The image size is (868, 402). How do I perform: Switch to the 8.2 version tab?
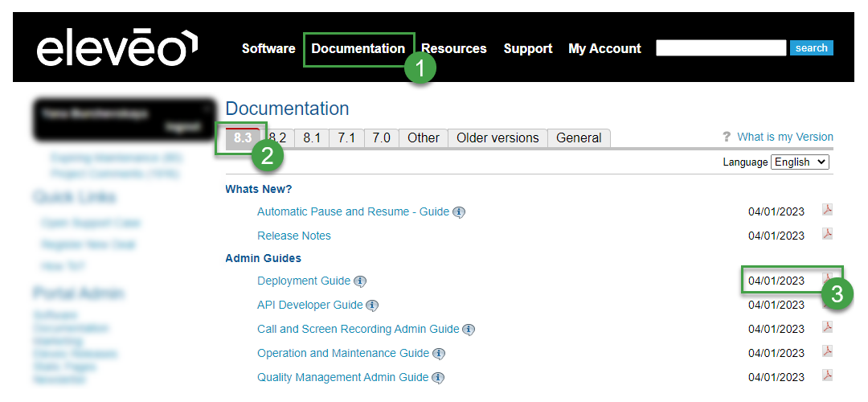279,138
